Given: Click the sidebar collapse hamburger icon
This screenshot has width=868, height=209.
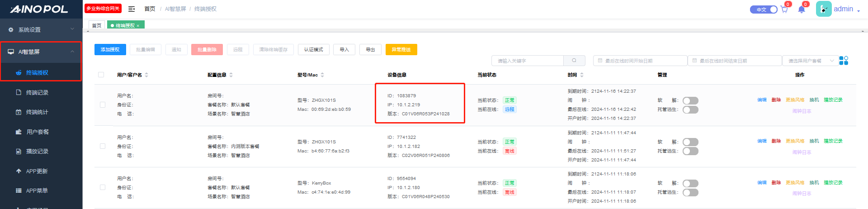Looking at the screenshot, I should pyautogui.click(x=132, y=9).
